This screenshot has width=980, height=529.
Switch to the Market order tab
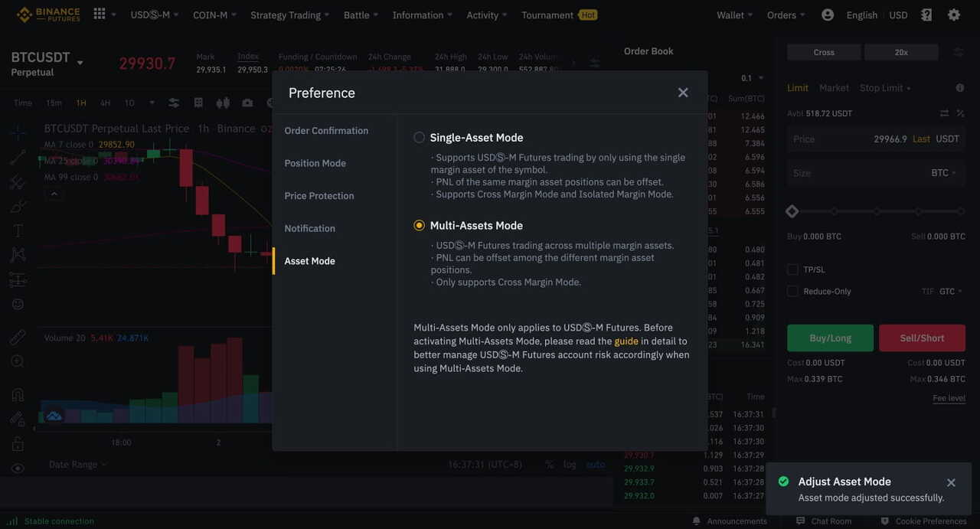(x=834, y=88)
